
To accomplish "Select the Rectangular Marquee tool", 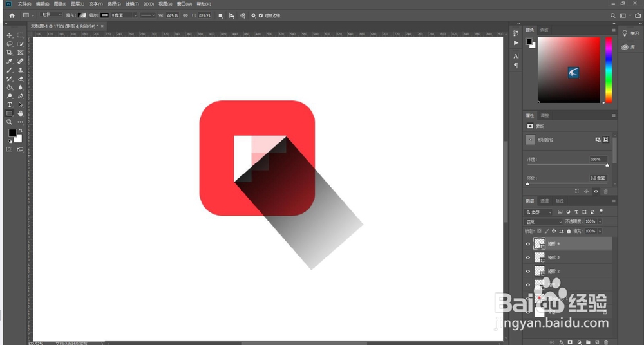I will tap(21, 35).
